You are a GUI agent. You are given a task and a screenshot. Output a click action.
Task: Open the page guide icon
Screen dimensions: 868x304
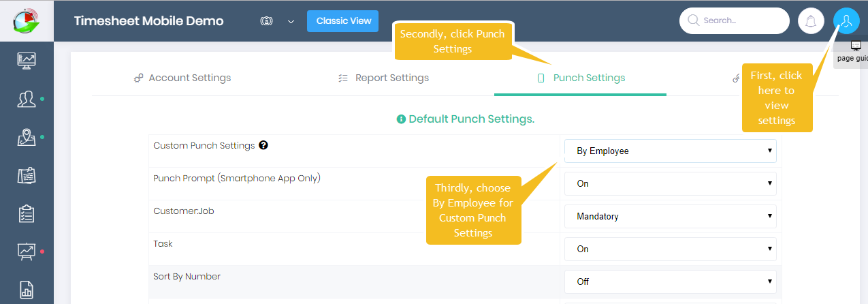tap(856, 46)
